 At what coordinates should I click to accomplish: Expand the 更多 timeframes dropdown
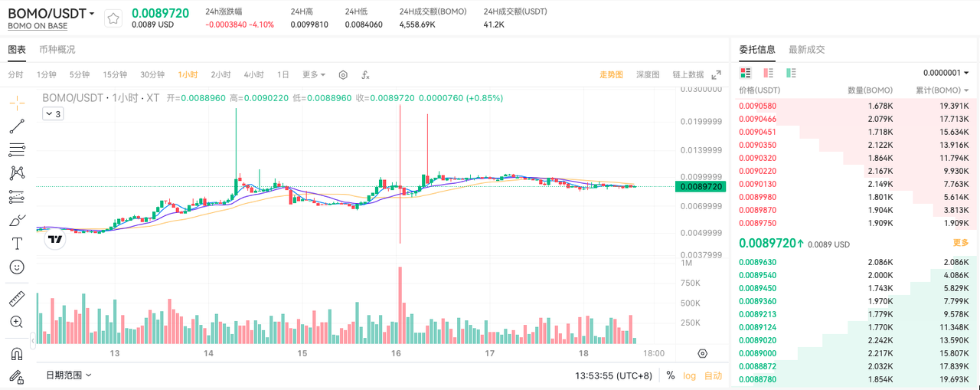click(x=314, y=75)
